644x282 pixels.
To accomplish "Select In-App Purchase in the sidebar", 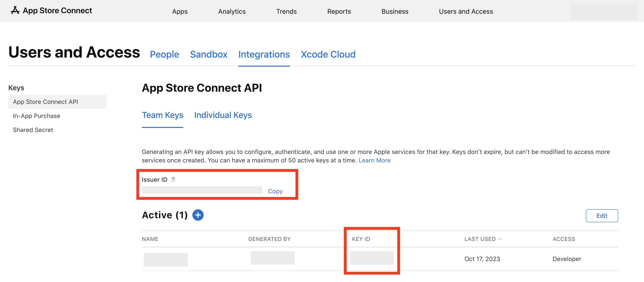I will (37, 116).
